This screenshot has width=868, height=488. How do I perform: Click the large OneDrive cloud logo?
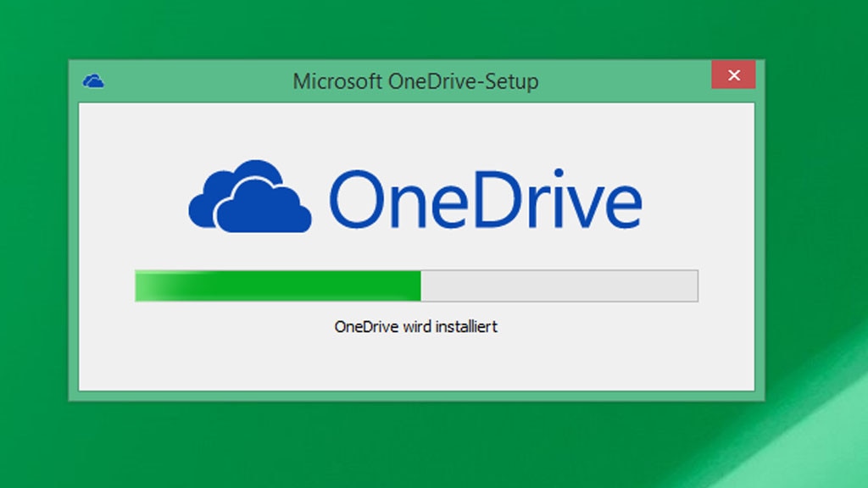[x=250, y=197]
